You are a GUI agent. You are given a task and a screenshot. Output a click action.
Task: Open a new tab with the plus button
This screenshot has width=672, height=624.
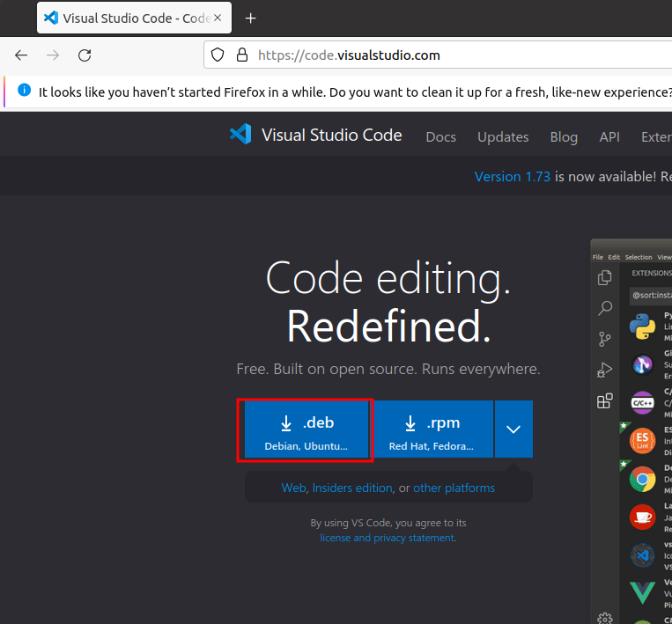click(250, 18)
